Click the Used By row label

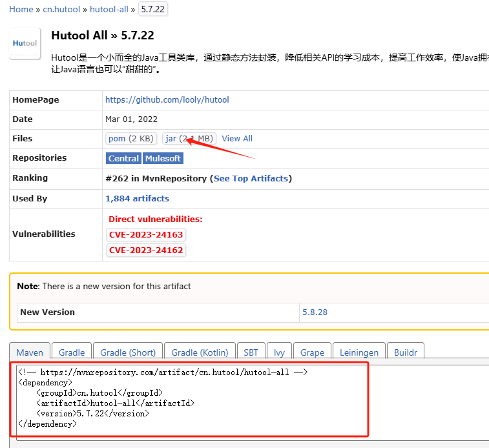[x=30, y=198]
